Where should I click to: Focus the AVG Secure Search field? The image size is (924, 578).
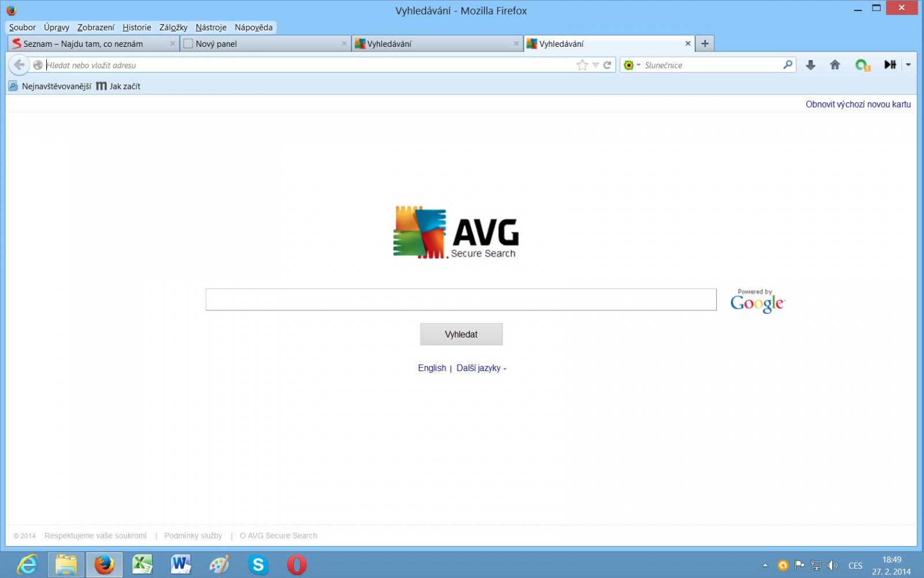point(461,299)
